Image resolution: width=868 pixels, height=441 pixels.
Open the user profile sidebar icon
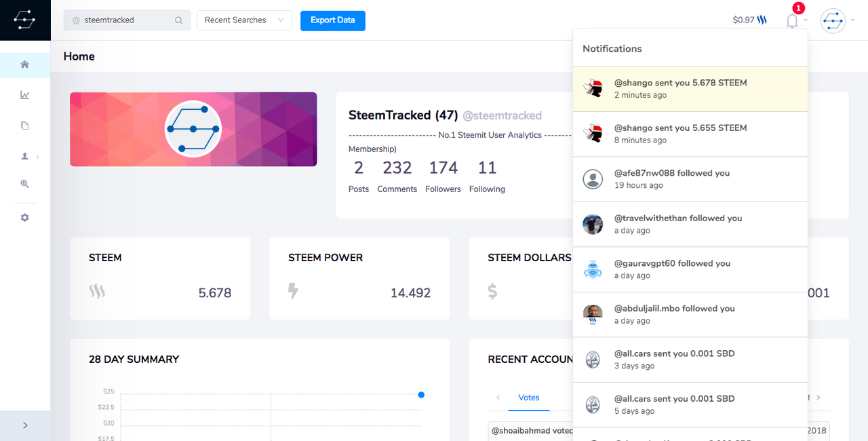point(25,156)
